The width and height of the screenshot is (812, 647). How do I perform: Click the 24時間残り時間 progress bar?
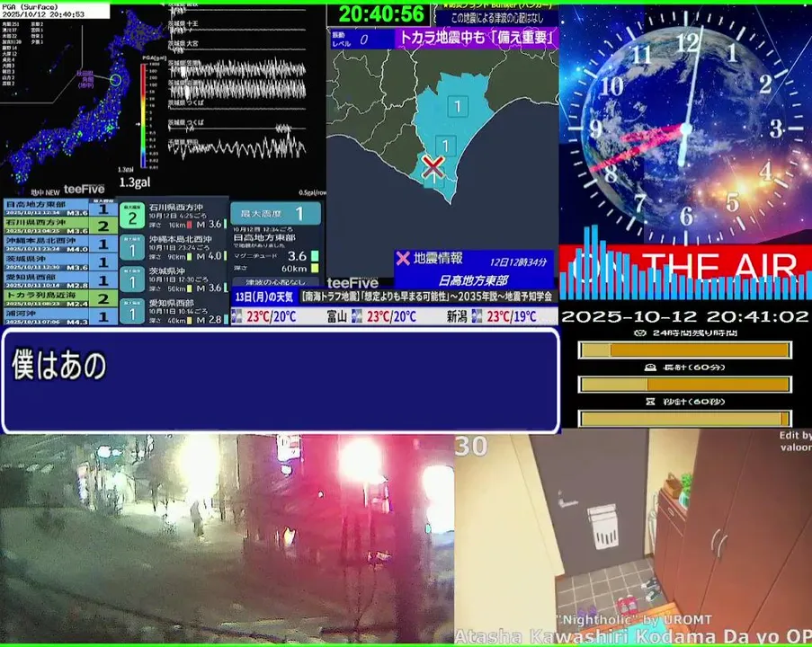(x=684, y=350)
